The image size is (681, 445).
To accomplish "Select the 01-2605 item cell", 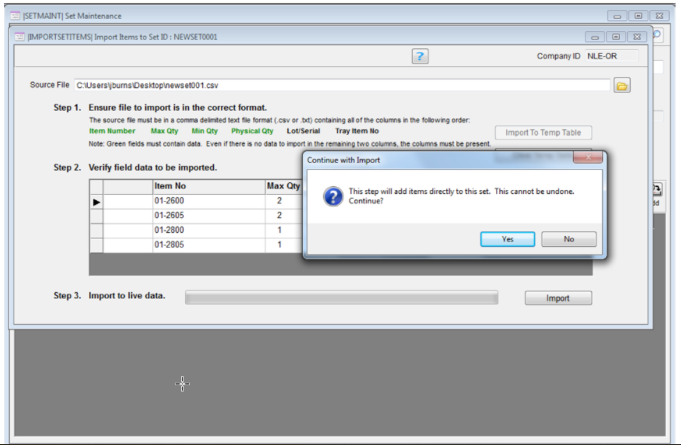I will click(206, 215).
